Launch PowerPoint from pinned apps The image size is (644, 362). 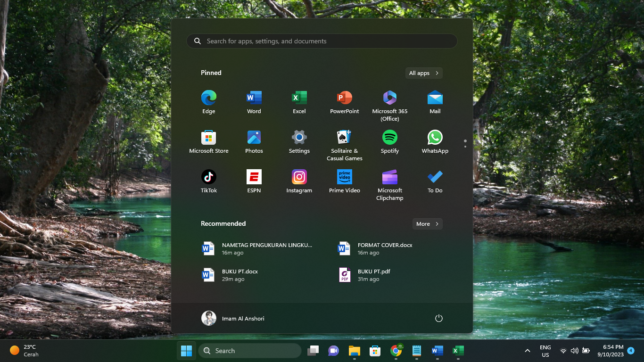345,102
